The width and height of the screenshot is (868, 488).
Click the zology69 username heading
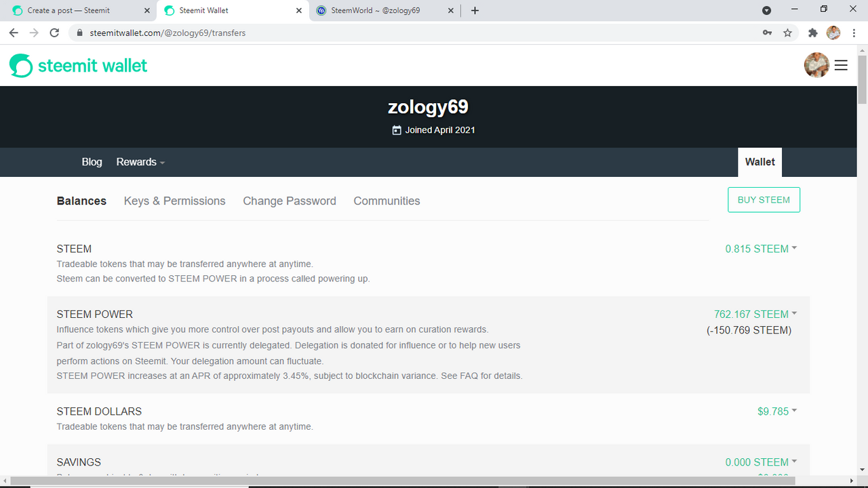click(x=428, y=107)
